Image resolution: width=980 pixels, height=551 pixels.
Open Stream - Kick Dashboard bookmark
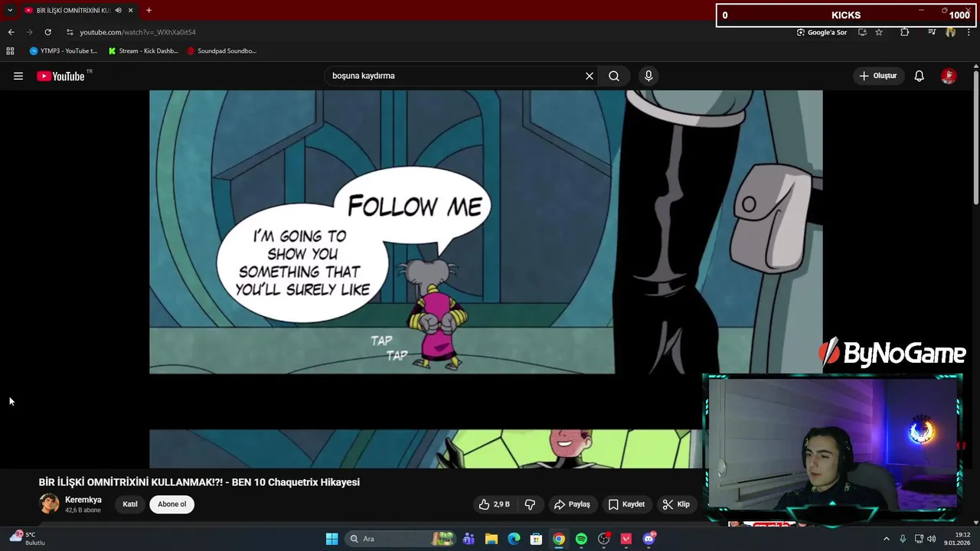[x=143, y=51]
